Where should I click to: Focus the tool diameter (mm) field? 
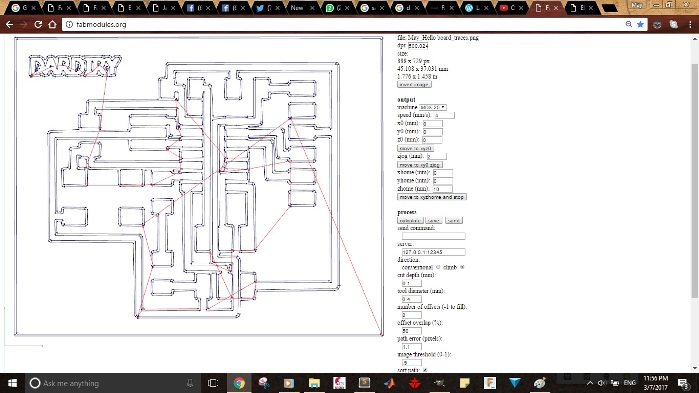pyautogui.click(x=411, y=299)
